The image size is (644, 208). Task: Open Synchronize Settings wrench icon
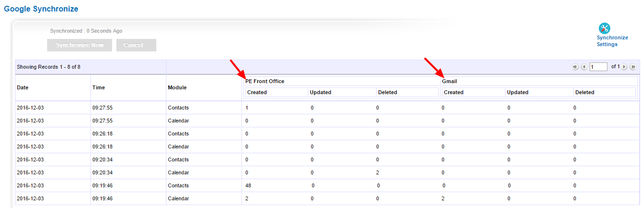pos(605,28)
